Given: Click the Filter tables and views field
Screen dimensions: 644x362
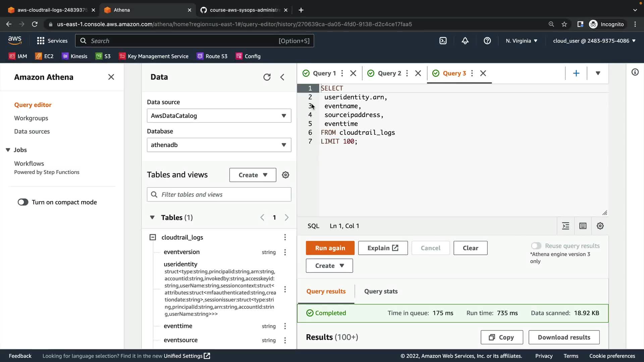Looking at the screenshot, I should tap(219, 194).
